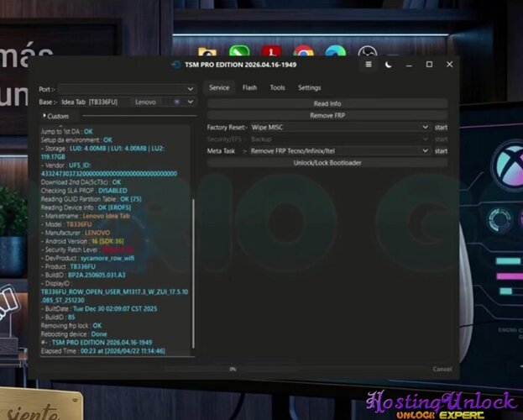Switch to the Settings tab
The height and width of the screenshot is (420, 523).
click(x=309, y=88)
